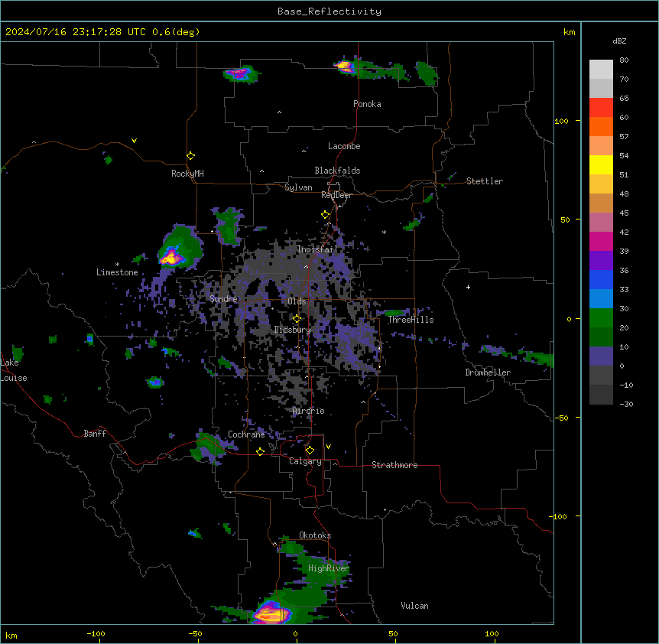Image resolution: width=659 pixels, height=644 pixels.
Task: Click the Stettler label
Action: [485, 181]
